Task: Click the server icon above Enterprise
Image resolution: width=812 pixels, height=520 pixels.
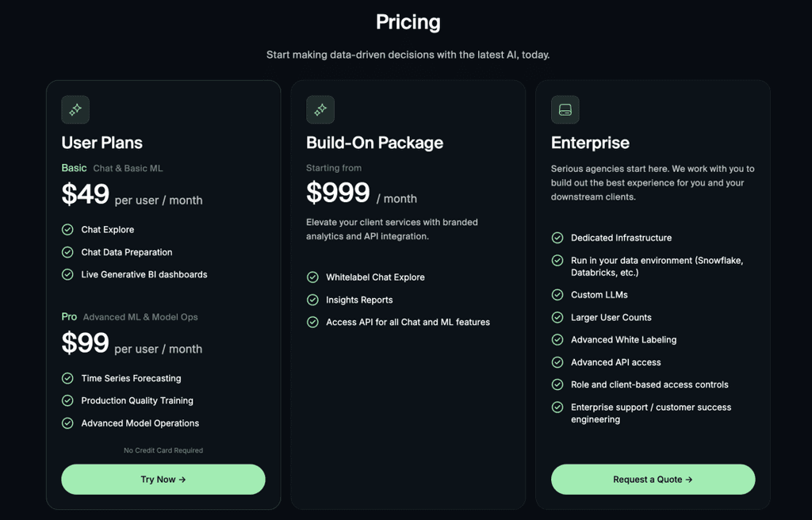Action: click(x=565, y=110)
